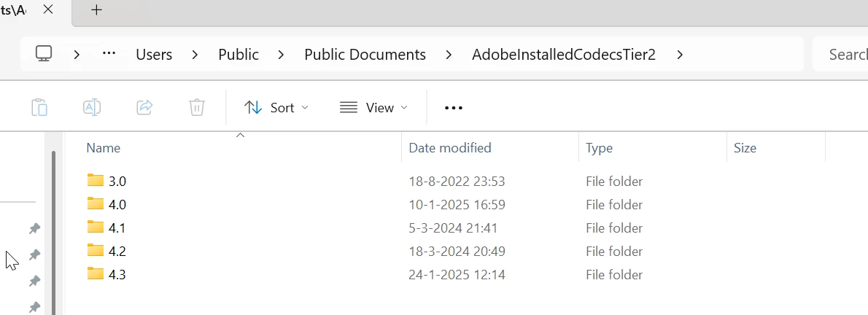The width and height of the screenshot is (868, 315).
Task: Show hidden breadcrumb path ellipsis
Action: pos(109,54)
